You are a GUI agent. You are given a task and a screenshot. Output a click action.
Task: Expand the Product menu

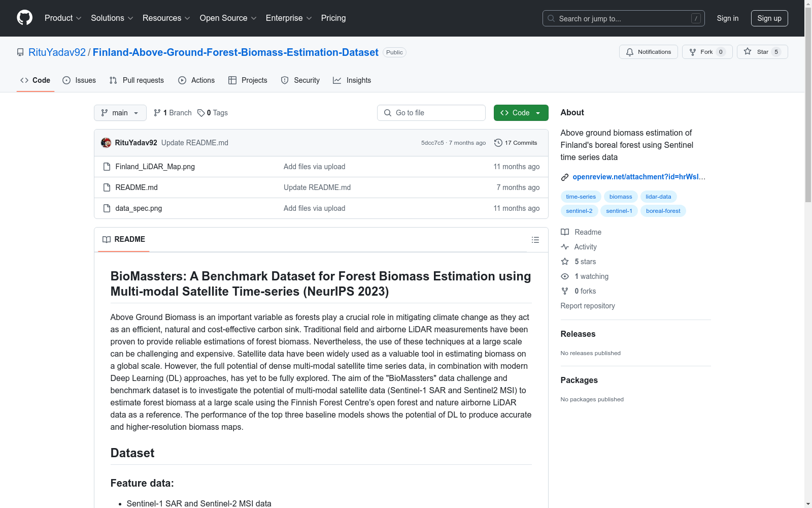(63, 18)
